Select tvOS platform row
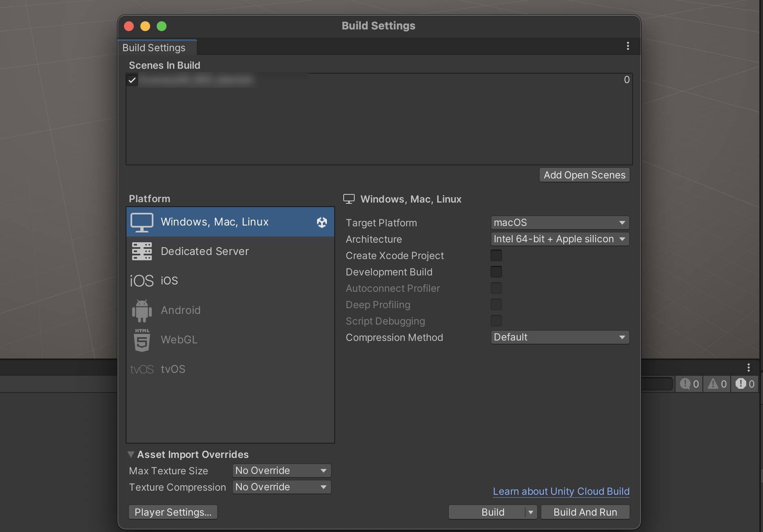Screen dimensions: 763x532 [x=230, y=369]
